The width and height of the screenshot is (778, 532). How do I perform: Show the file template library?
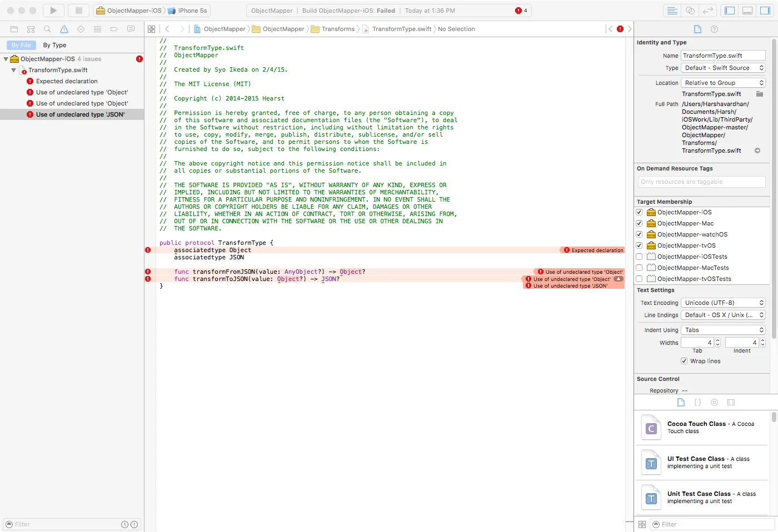coord(681,403)
